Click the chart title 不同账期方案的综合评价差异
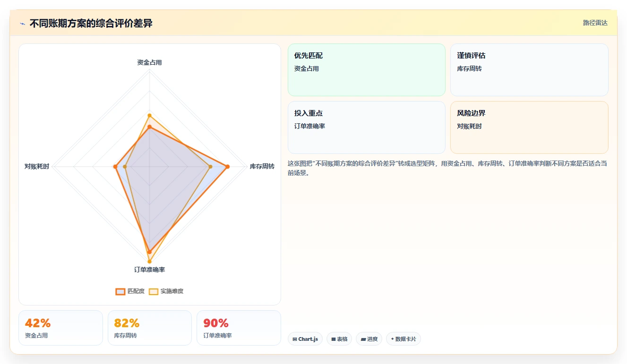The image size is (627, 364). point(91,23)
